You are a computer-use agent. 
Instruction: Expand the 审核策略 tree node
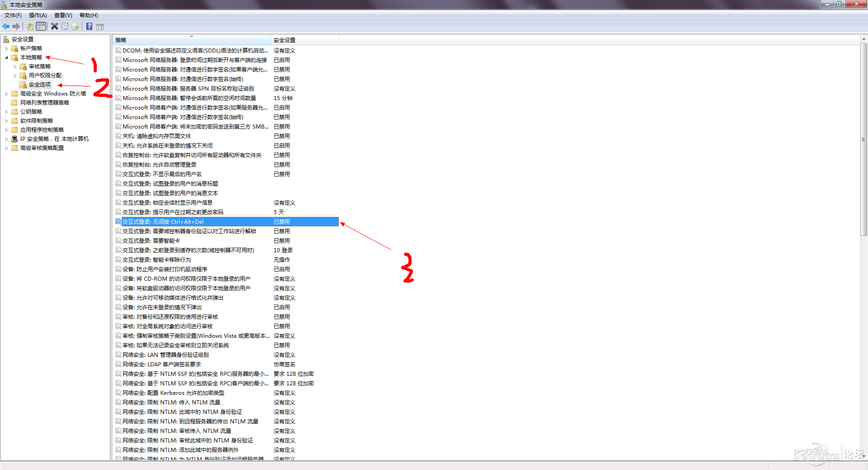pos(15,67)
